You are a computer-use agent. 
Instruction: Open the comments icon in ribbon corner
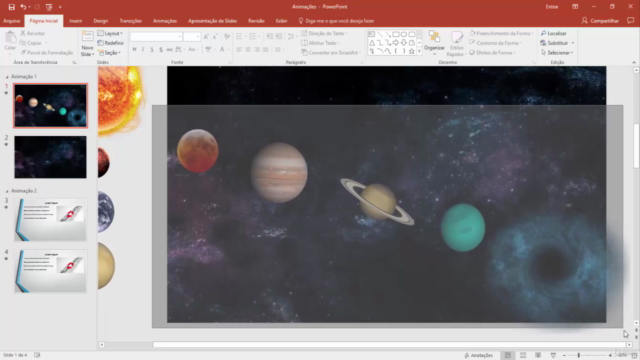[631, 20]
